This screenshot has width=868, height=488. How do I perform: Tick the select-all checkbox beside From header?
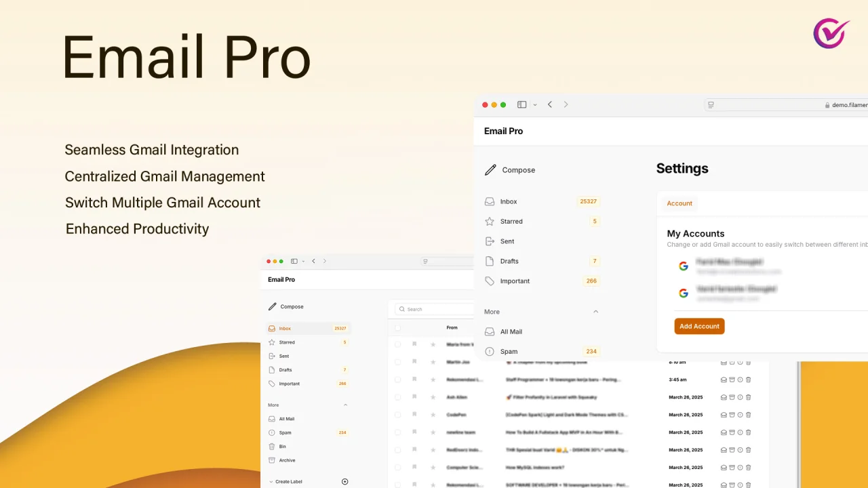(x=397, y=328)
